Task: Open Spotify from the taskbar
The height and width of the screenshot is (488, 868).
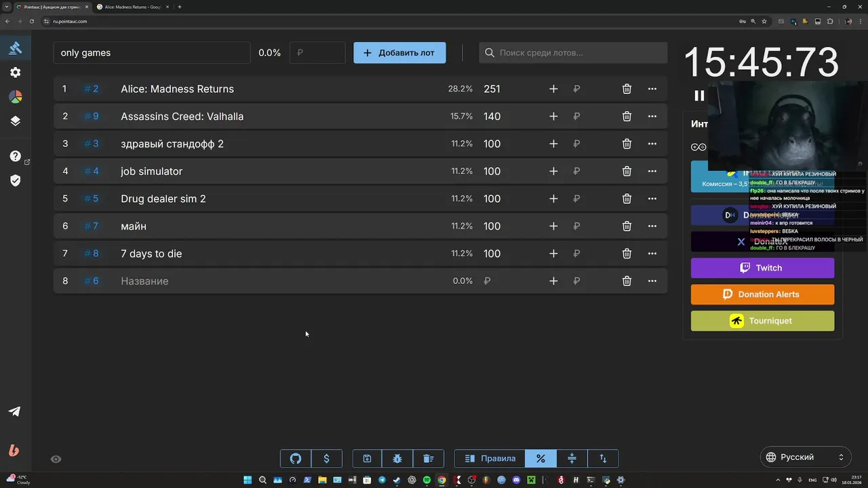Action: tap(427, 480)
